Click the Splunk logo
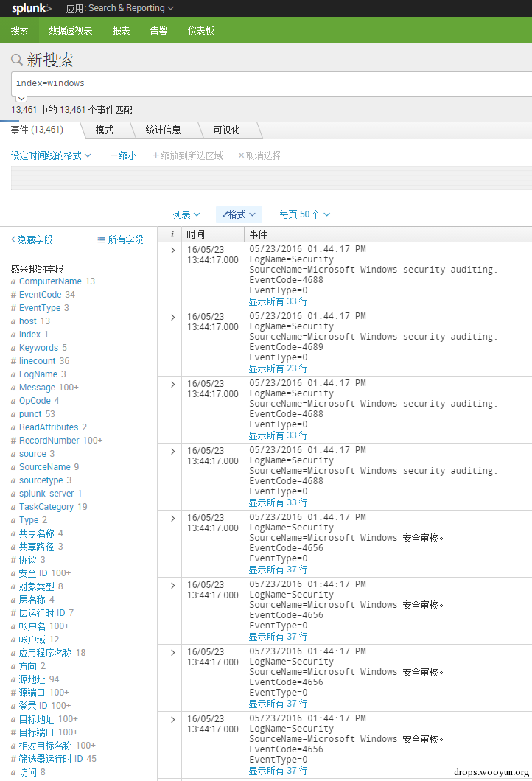The width and height of the screenshot is (532, 781). click(32, 8)
